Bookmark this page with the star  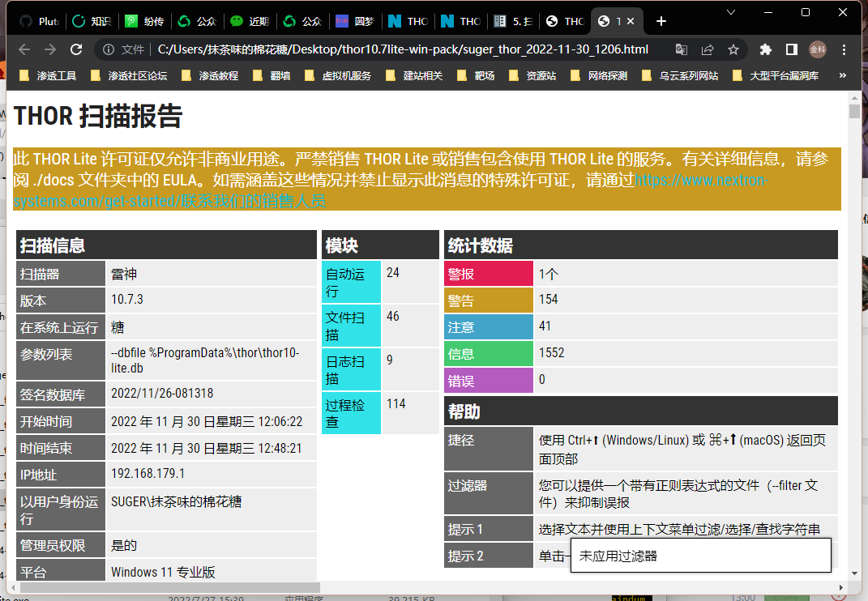point(733,49)
